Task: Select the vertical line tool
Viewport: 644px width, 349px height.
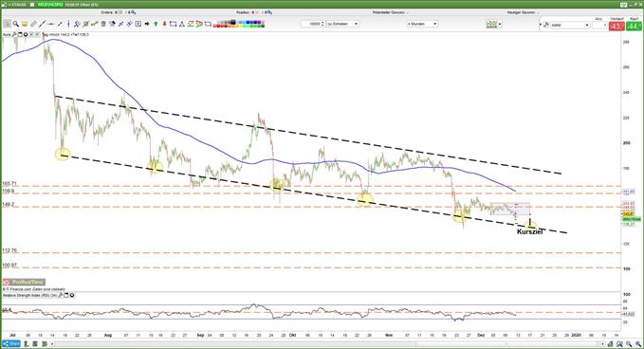Action: [x=68, y=24]
